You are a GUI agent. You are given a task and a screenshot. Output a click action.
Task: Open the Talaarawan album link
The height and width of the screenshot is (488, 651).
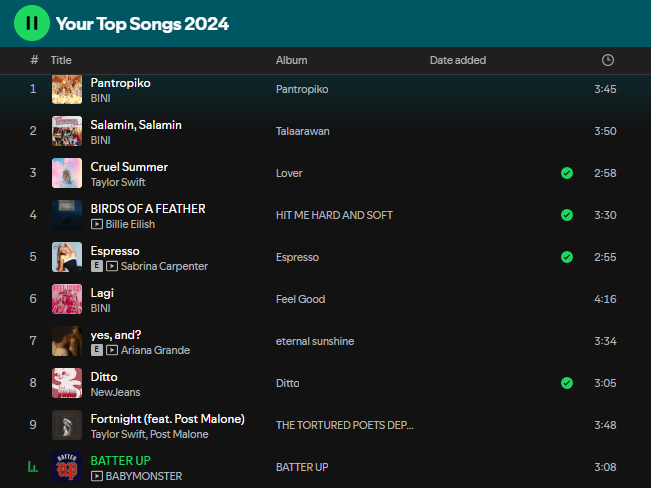(302, 131)
